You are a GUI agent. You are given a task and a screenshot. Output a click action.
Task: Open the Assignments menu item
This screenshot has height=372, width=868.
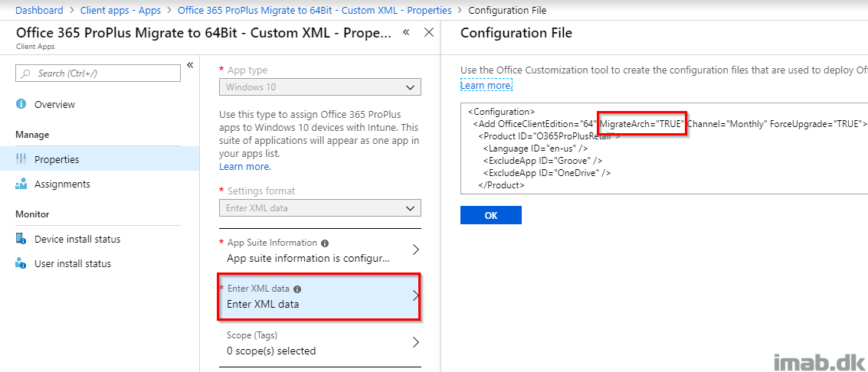point(62,184)
